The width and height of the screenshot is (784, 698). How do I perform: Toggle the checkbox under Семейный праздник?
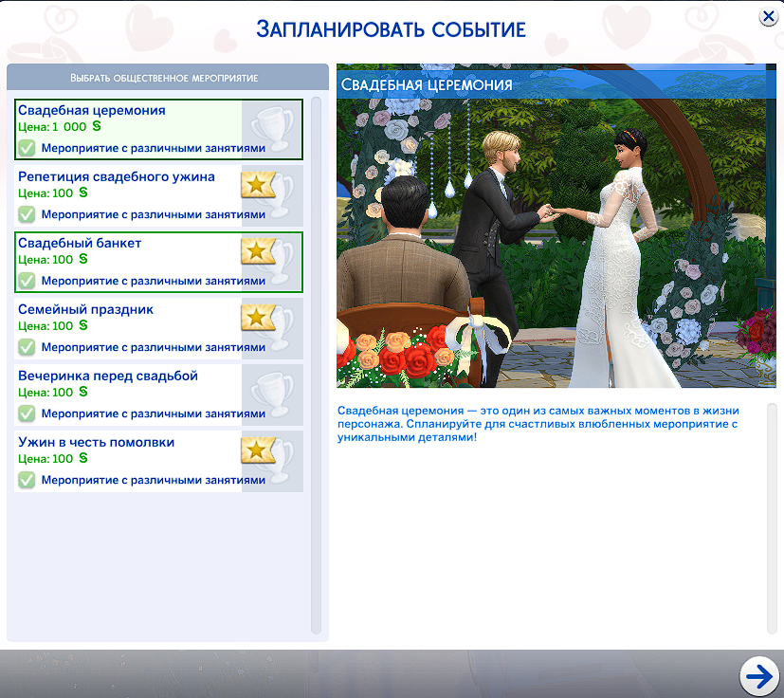tap(27, 347)
